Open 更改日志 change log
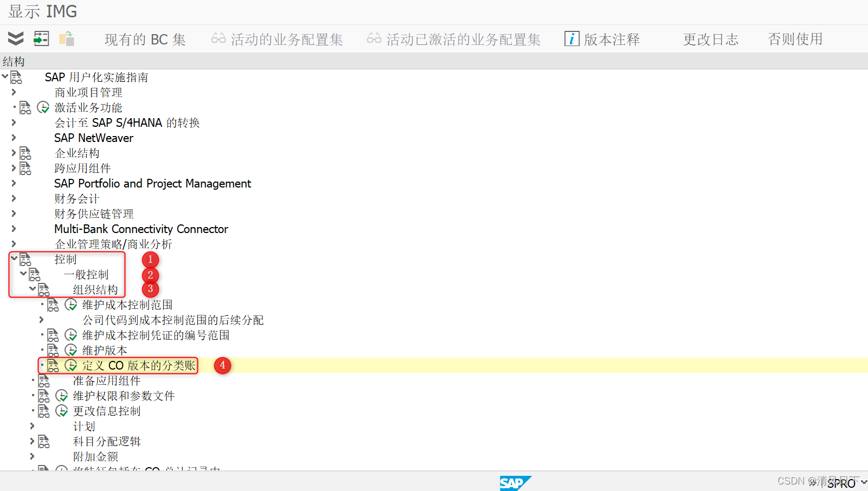Image resolution: width=868 pixels, height=491 pixels. pyautogui.click(x=710, y=40)
